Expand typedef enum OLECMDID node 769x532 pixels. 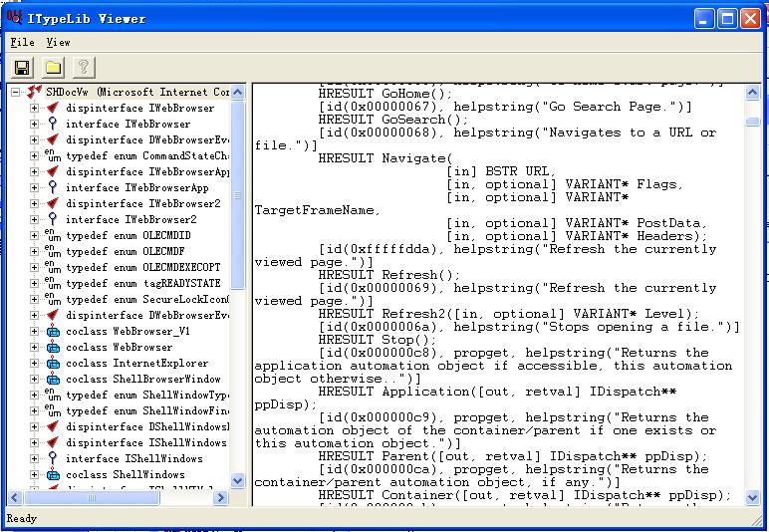tap(34, 235)
